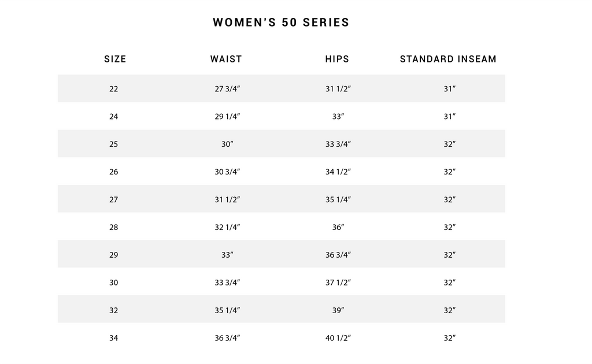Select size 22 in the table
The width and height of the screenshot is (592, 364).
114,89
